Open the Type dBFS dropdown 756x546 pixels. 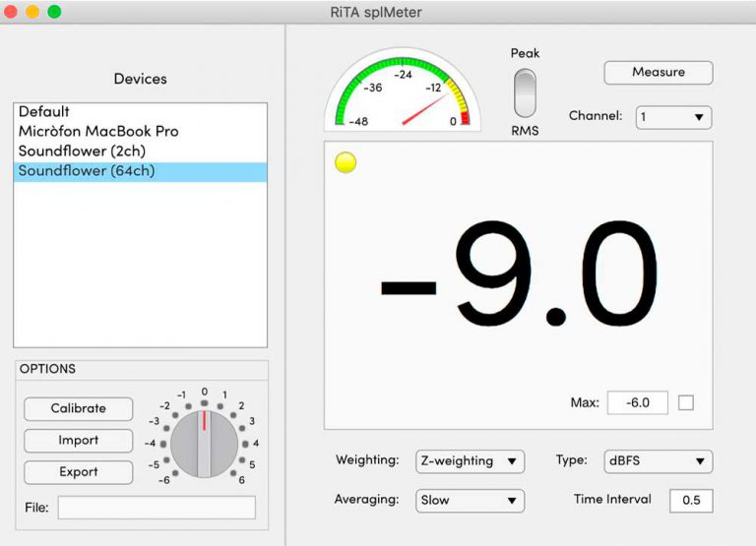(x=659, y=461)
